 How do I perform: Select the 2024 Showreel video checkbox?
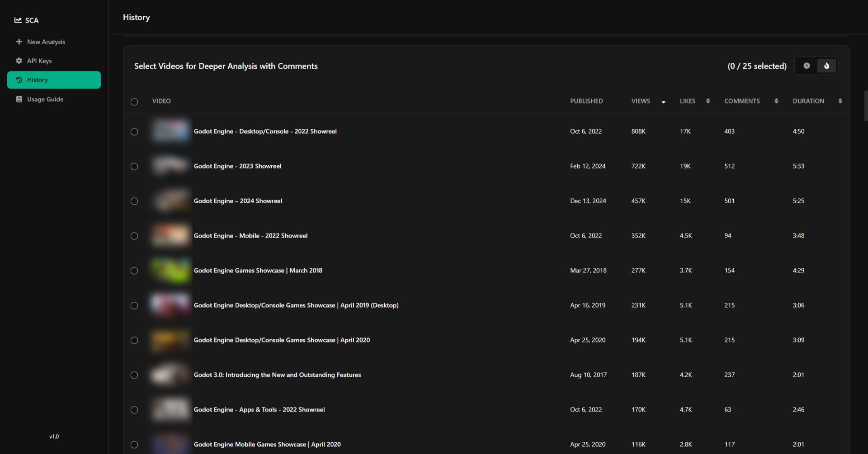pyautogui.click(x=134, y=201)
